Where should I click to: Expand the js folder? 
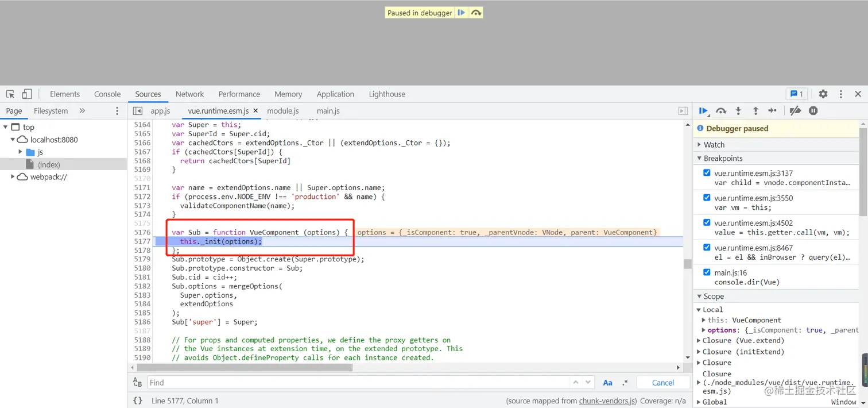(20, 152)
